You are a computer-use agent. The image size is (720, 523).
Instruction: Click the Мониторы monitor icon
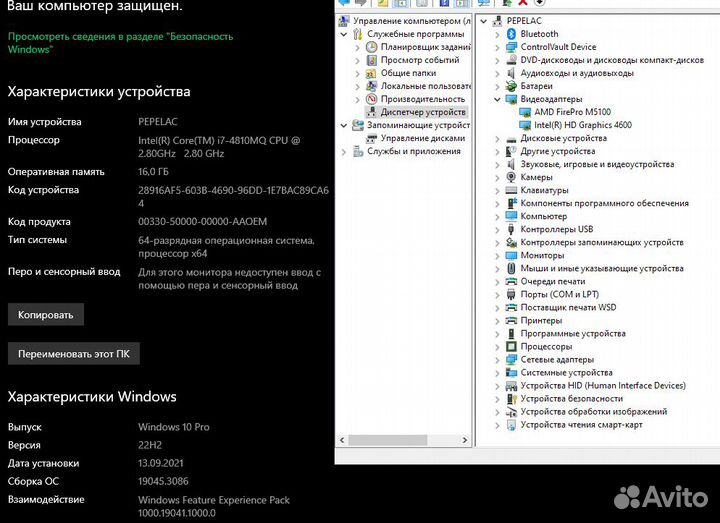pyautogui.click(x=511, y=255)
